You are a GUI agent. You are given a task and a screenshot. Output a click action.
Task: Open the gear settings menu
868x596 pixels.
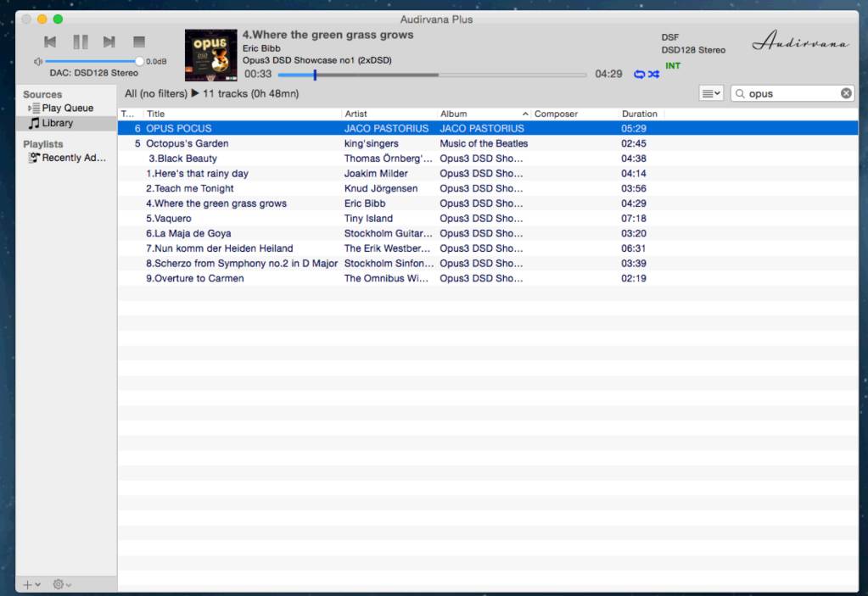click(x=61, y=584)
